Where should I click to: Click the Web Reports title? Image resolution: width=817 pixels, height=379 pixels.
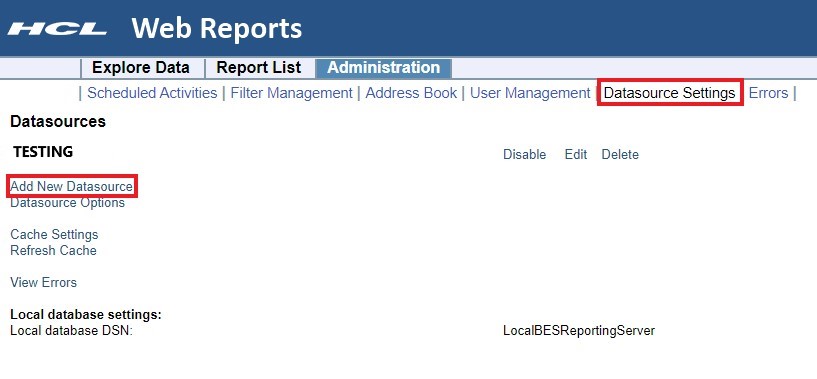click(x=217, y=28)
